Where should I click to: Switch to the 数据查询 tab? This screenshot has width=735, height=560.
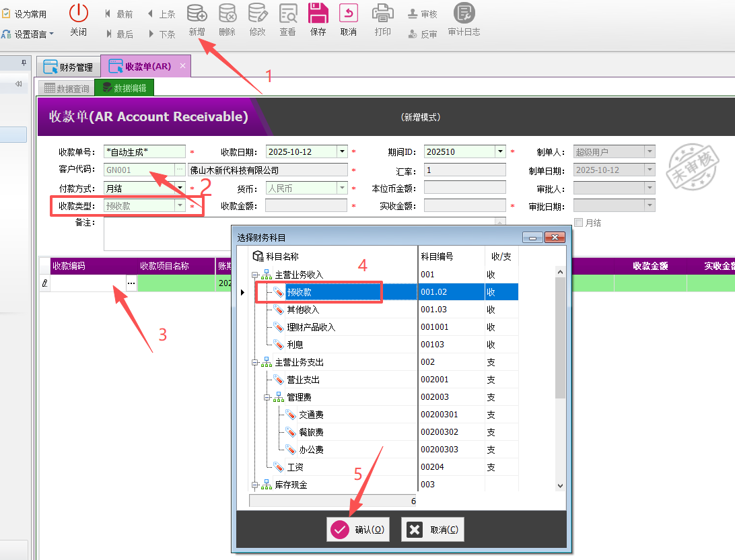(66, 88)
